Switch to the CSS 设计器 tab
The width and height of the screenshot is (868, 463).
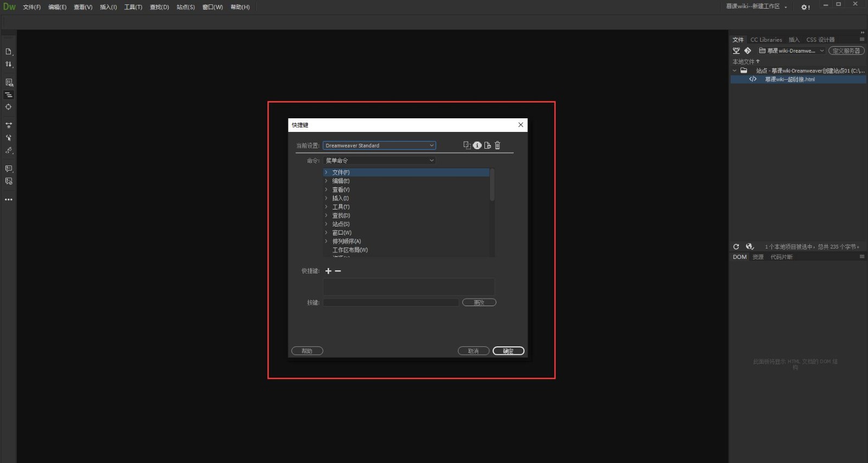pyautogui.click(x=820, y=40)
